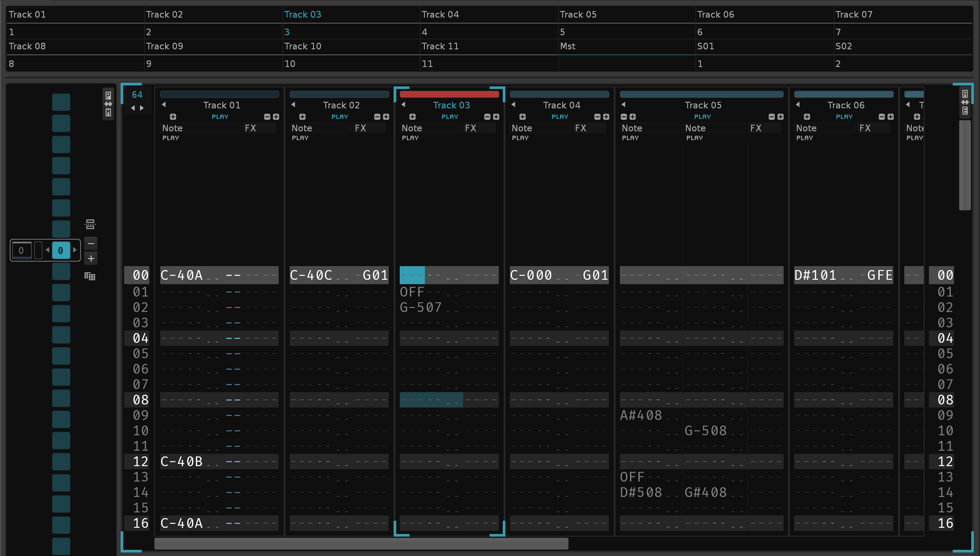Select the Mst master track entry
This screenshot has width=980, height=556.
pyautogui.click(x=568, y=46)
